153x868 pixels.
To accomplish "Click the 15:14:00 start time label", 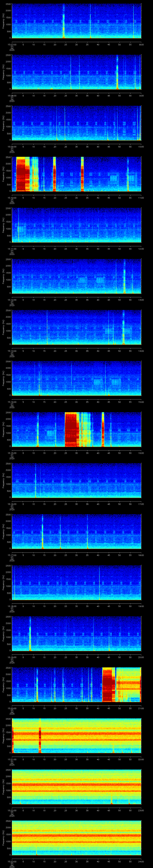I will coord(12,402).
